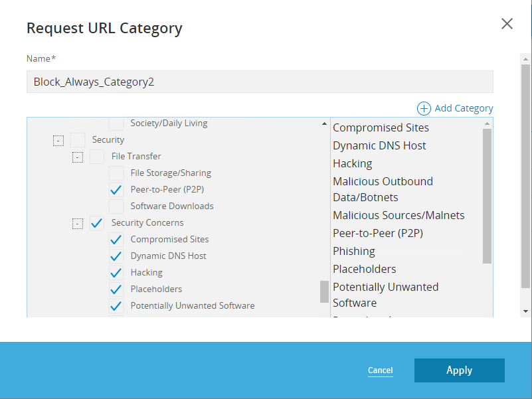
Task: Uncheck the Hacking checkbox
Action: (116, 273)
